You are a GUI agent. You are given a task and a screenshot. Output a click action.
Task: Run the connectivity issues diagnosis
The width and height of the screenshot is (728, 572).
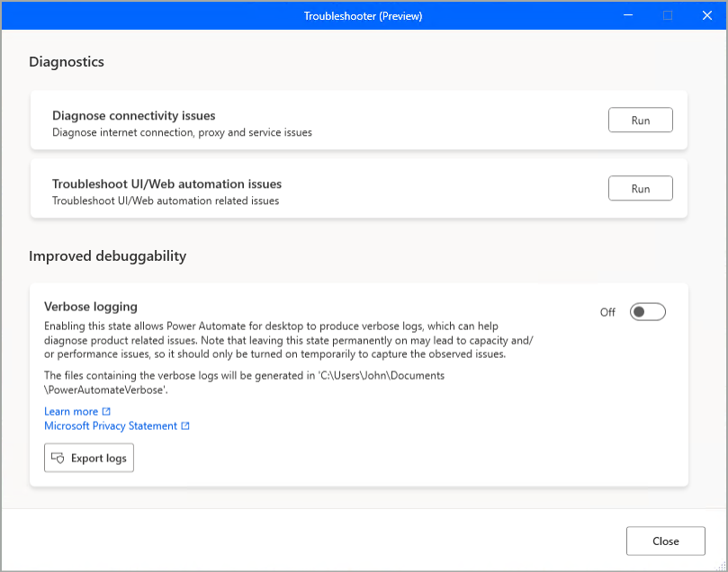[640, 120]
